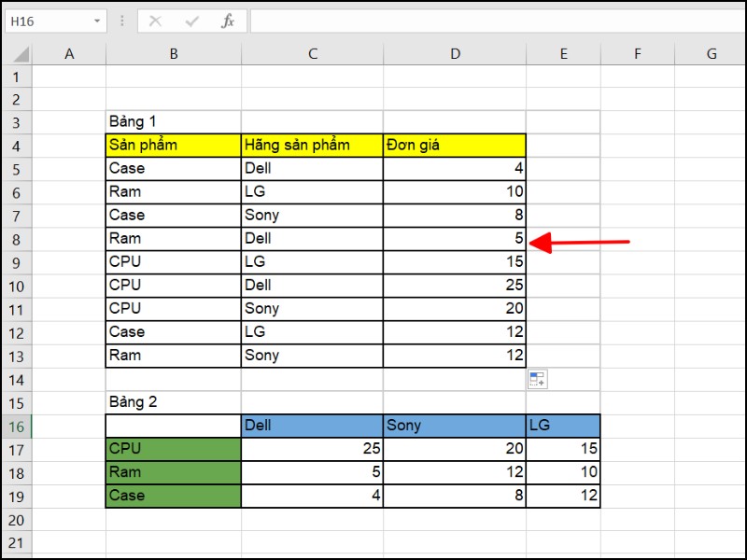
Task: Expand the Name Box dropdown arrow
Action: point(97,21)
